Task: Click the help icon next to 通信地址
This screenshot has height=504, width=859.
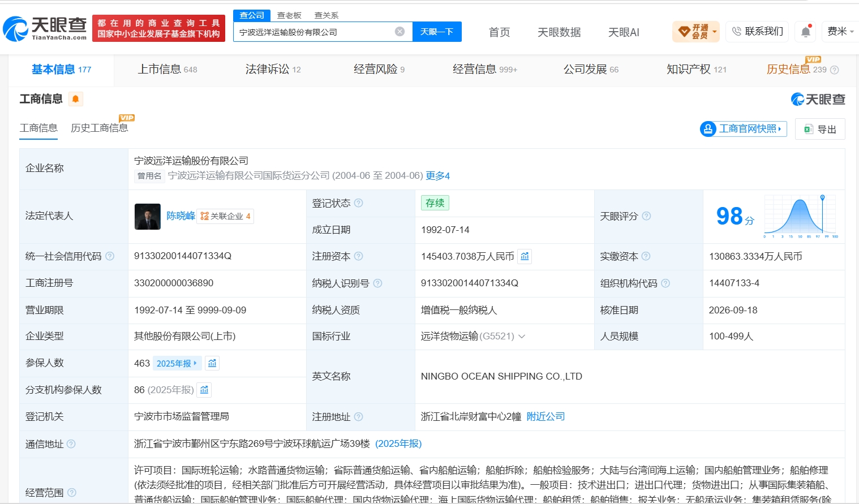Action: click(71, 444)
